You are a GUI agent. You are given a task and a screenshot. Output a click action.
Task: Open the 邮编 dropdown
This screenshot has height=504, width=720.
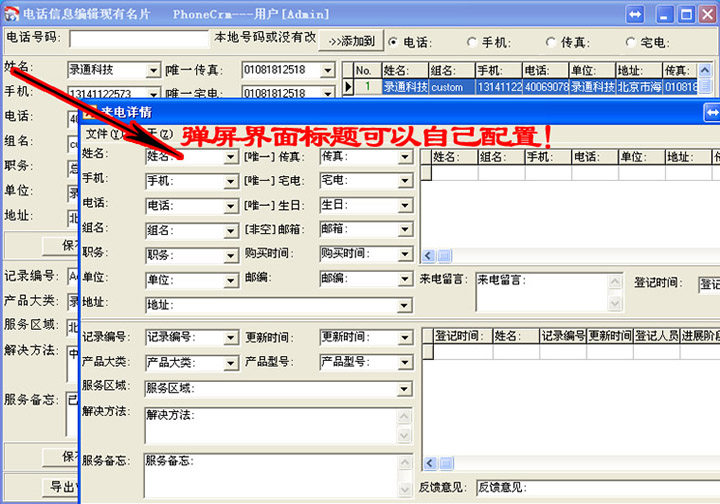coord(404,279)
